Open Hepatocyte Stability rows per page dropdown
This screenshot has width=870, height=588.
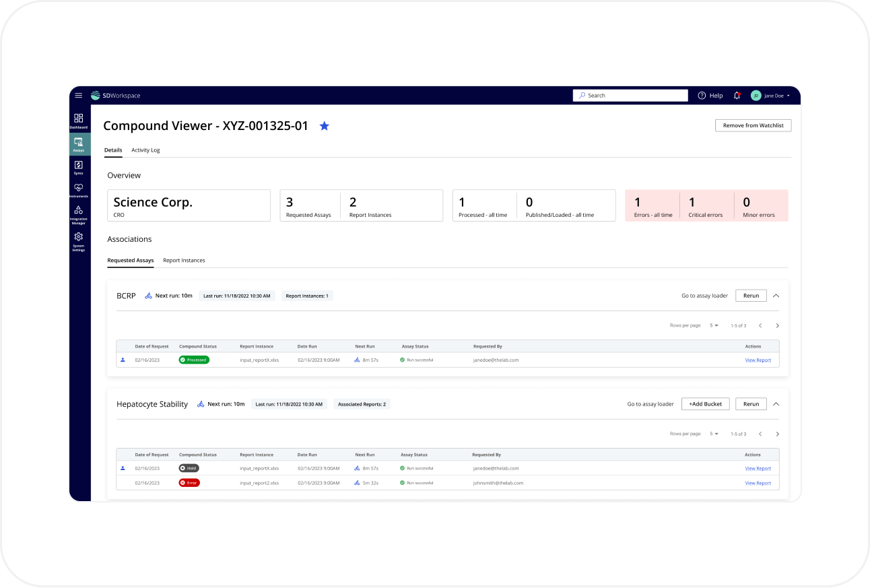point(714,434)
